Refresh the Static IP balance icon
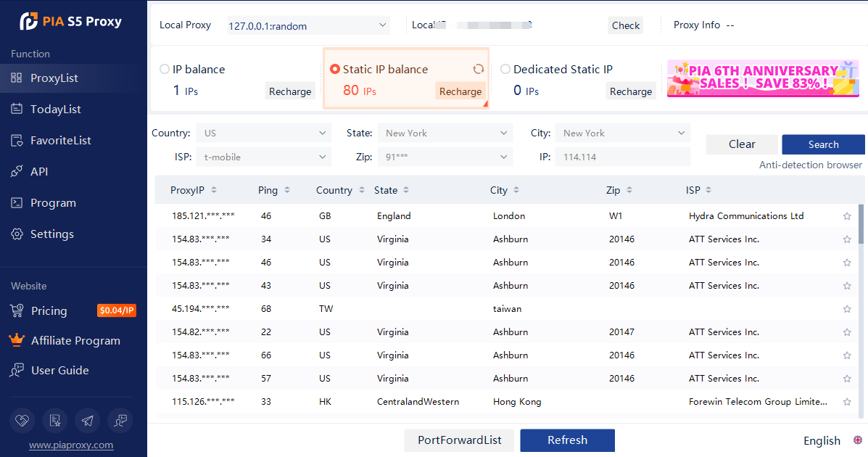 pyautogui.click(x=479, y=69)
